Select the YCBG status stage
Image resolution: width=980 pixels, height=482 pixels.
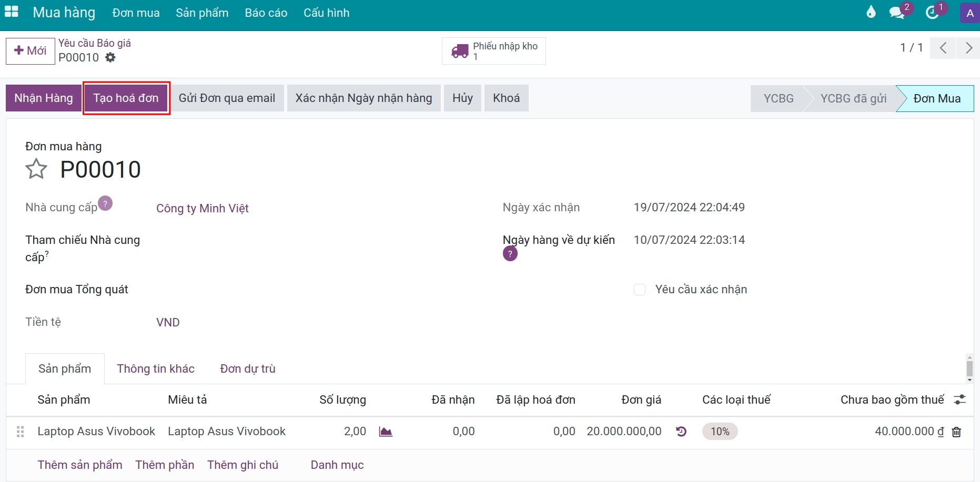pyautogui.click(x=779, y=99)
